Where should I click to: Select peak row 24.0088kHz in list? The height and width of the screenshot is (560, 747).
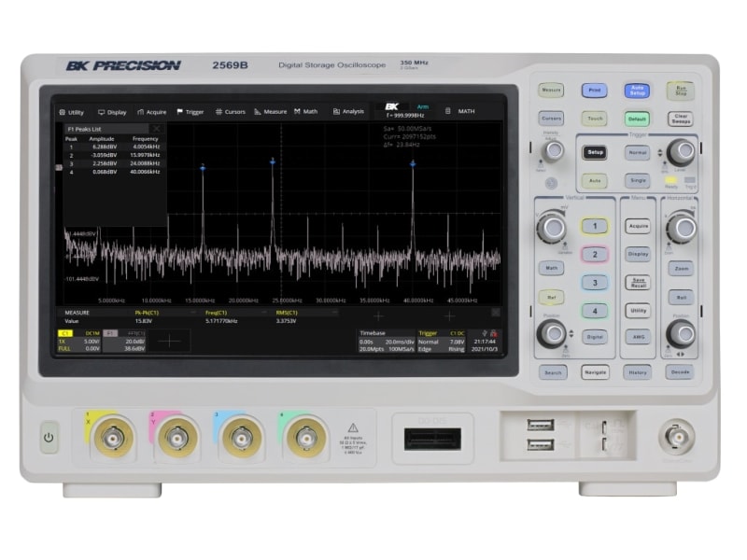tap(115, 163)
